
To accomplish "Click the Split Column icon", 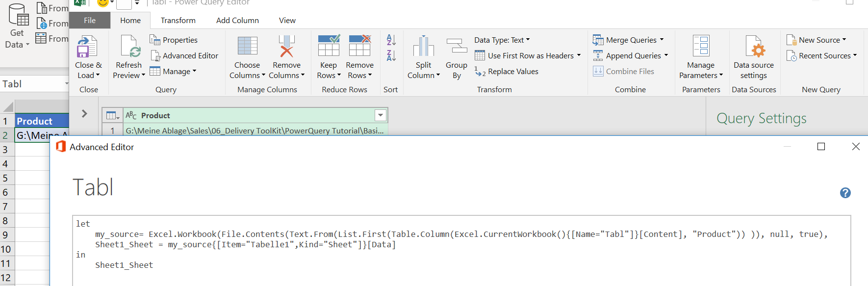I will tap(424, 47).
